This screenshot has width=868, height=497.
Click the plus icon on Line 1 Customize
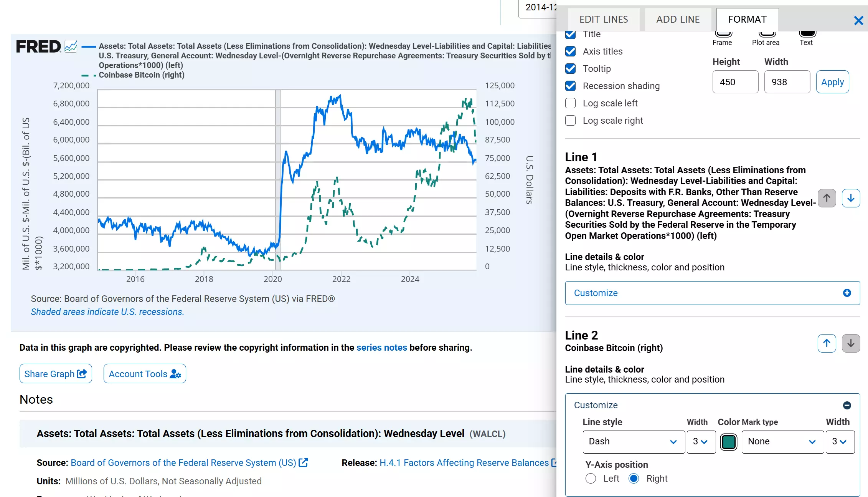(x=847, y=293)
